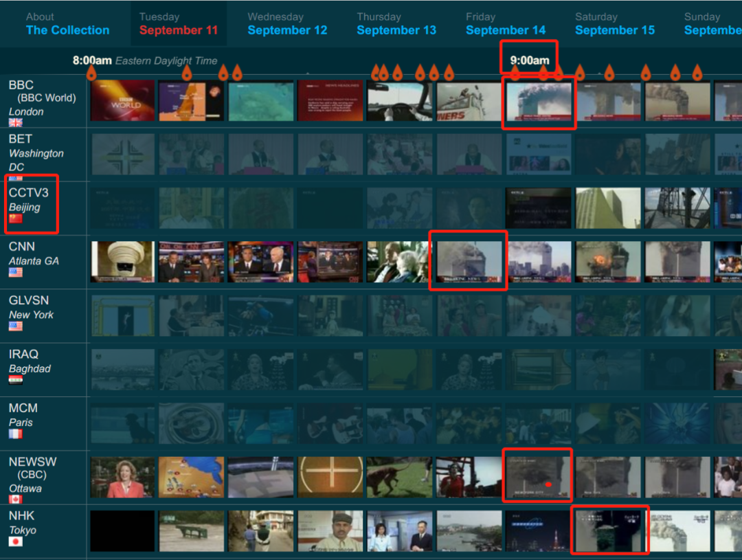742x560 pixels.
Task: Open CNN security camera thumbnail
Action: click(x=123, y=262)
